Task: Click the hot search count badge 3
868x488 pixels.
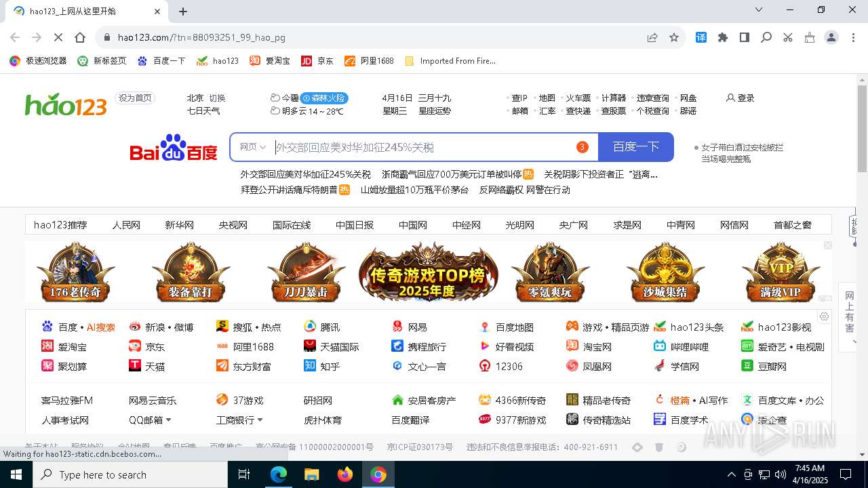Action: click(x=582, y=147)
